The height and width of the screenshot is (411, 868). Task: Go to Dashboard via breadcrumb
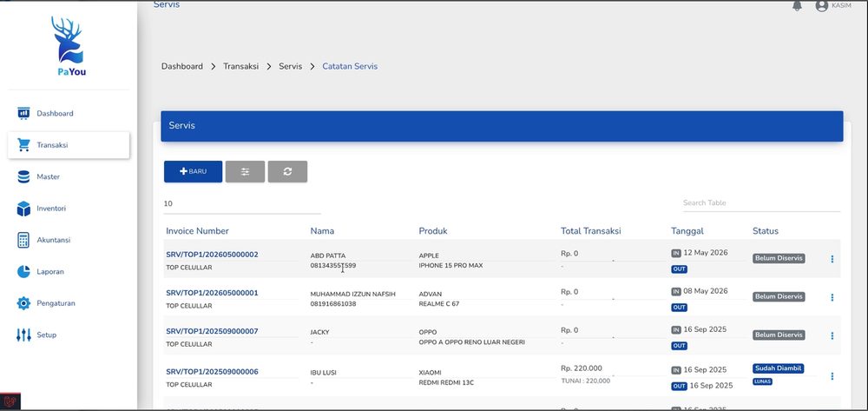pos(182,66)
